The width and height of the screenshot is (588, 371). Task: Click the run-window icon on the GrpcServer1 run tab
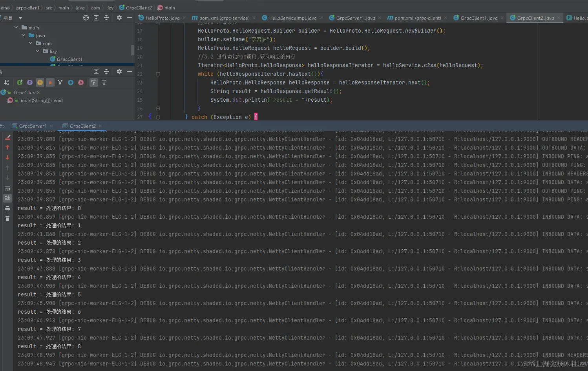point(15,126)
